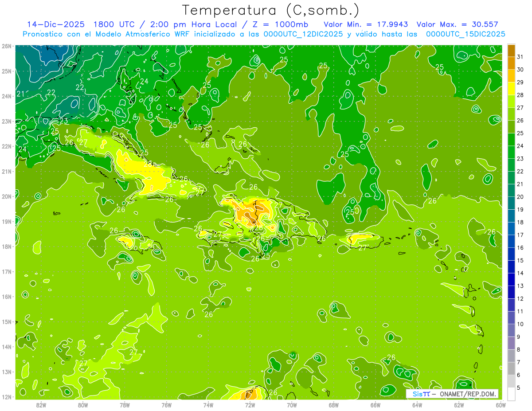Image resolution: width=532 pixels, height=411 pixels.
Task: Click the 'ONAMET/REP.DOM.' credit label
Action: pos(469,394)
